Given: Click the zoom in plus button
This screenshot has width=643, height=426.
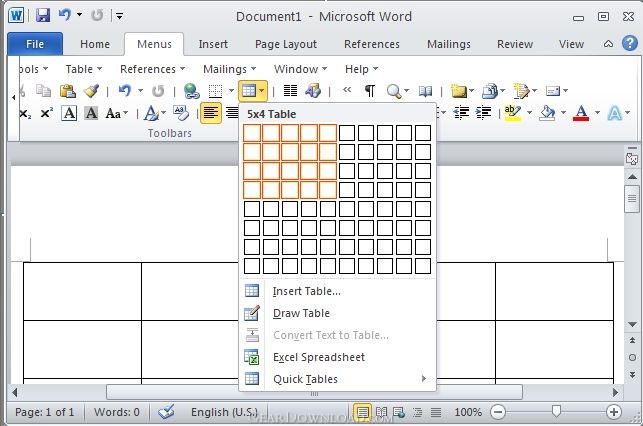Looking at the screenshot, I should coord(614,412).
